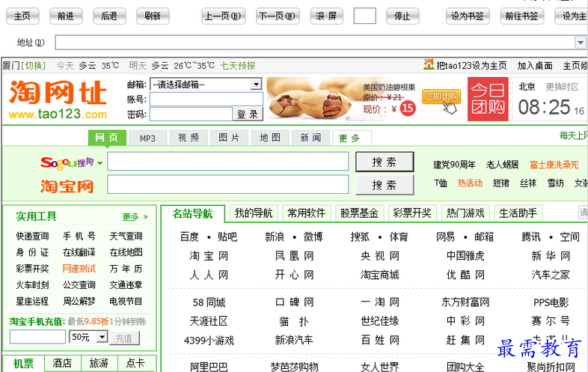Open the address bar dropdown arrow

581,43
